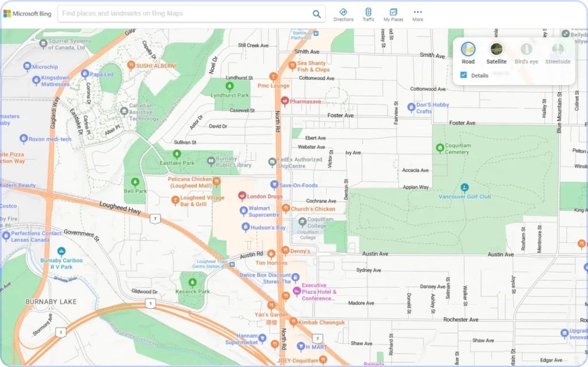This screenshot has width=588, height=367.
Task: Click the Burnaby Public Library pin
Action: (x=211, y=161)
